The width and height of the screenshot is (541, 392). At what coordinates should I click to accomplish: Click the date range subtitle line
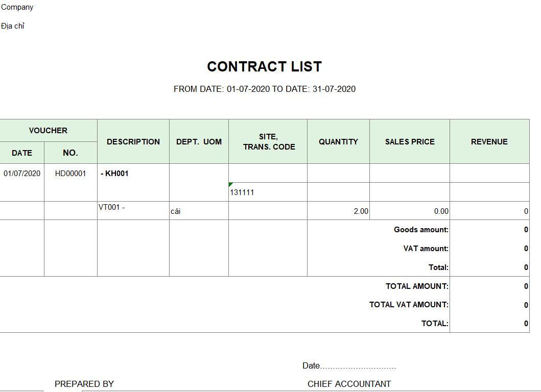pos(265,89)
